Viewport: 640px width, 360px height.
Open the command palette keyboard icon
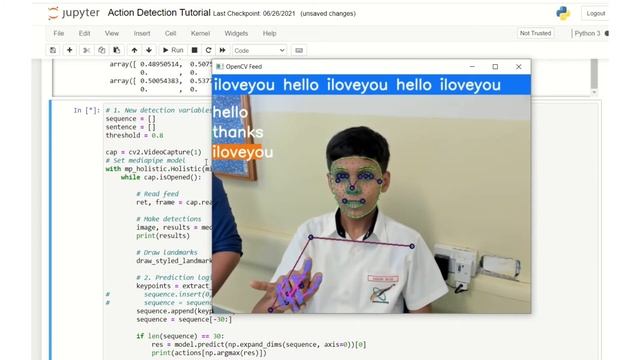pyautogui.click(x=299, y=50)
